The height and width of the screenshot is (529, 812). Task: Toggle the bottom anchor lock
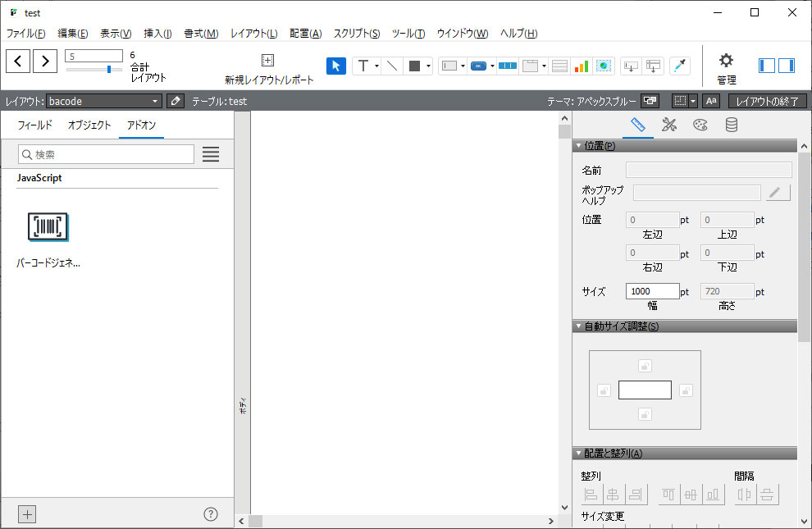645,414
